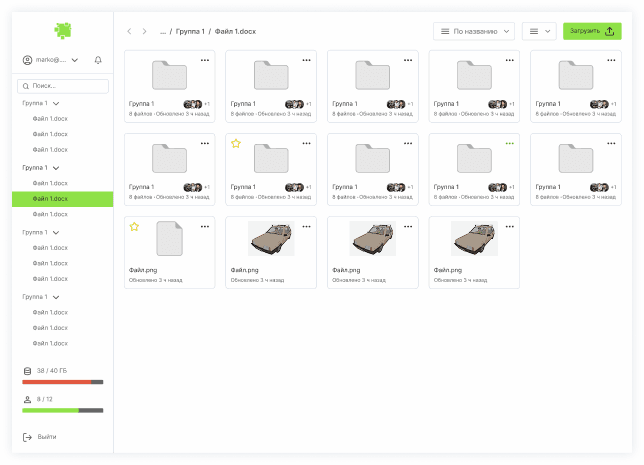Screen dimensions: 644x465
Task: Go back with the left arrow
Action: (129, 32)
